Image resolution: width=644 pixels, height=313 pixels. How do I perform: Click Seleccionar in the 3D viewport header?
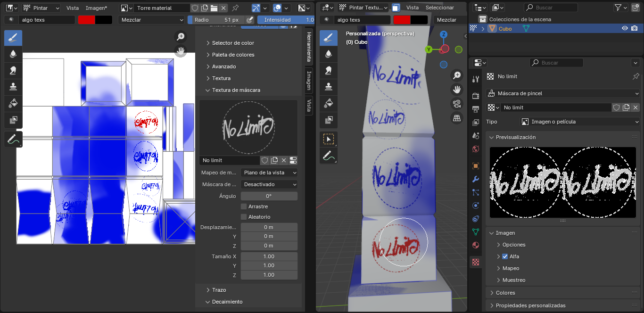pyautogui.click(x=439, y=8)
